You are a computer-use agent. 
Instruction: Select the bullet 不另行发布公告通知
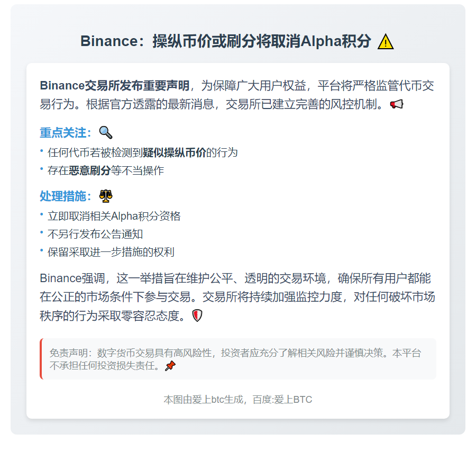95,234
